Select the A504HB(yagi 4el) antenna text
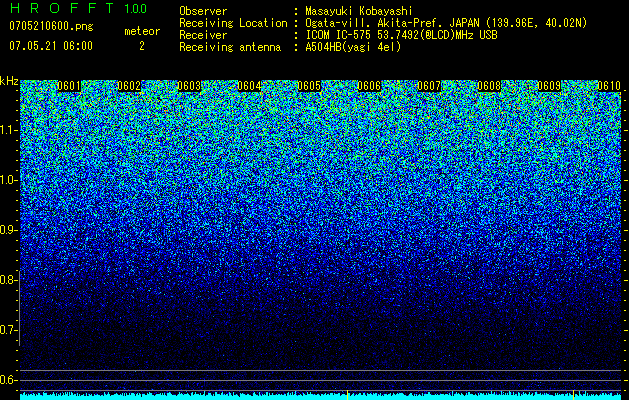Viewport: 629px width, 400px height. (353, 47)
